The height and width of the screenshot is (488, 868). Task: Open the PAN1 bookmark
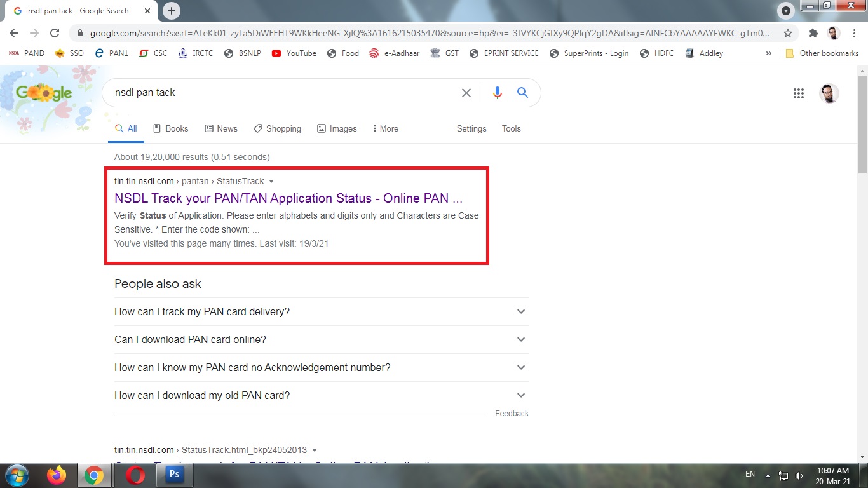(111, 53)
